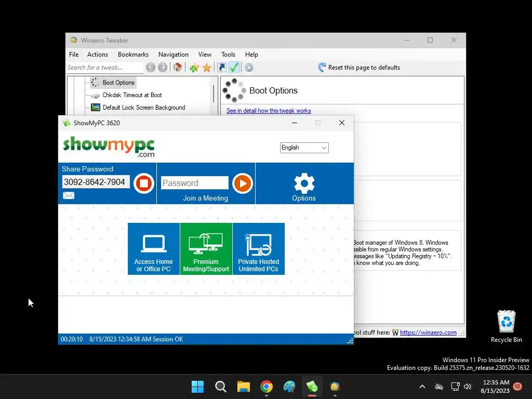
Task: Open volume control tray icon
Action: coord(468,387)
